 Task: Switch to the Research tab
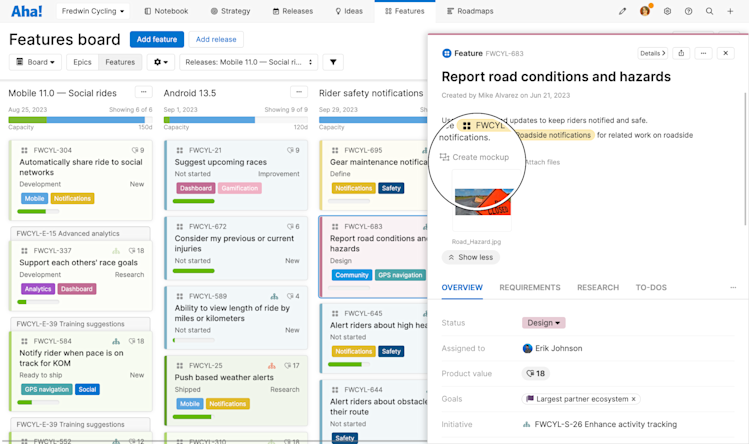coord(598,287)
